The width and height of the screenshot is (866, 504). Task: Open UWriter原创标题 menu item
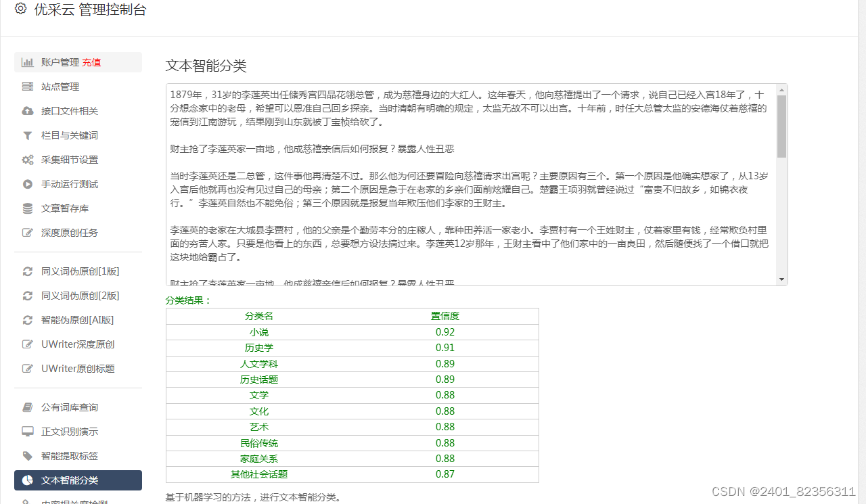(78, 369)
